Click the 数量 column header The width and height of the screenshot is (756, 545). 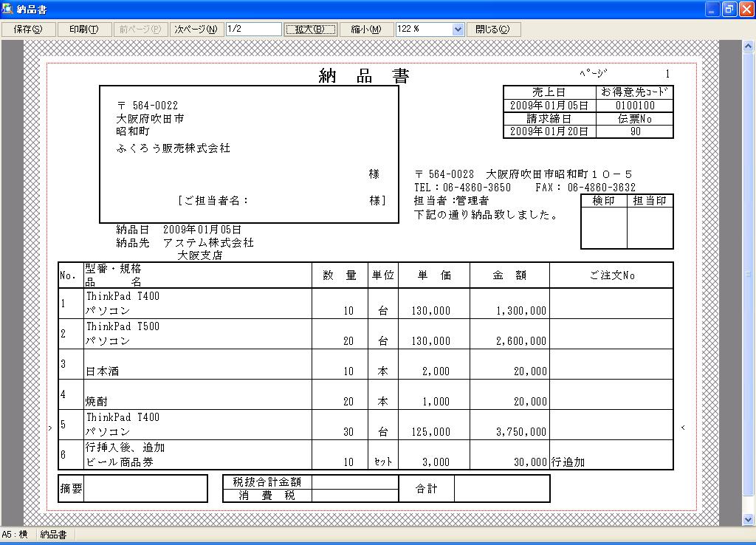pos(340,275)
